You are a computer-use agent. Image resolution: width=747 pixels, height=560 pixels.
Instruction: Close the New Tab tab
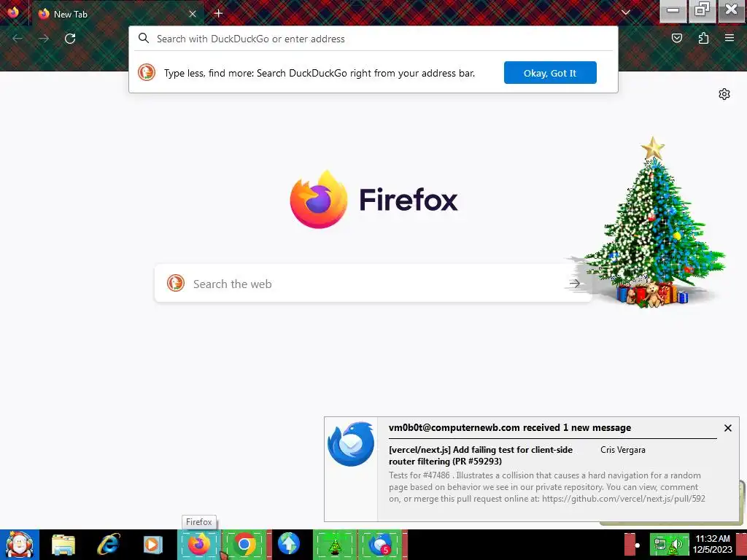click(x=193, y=14)
